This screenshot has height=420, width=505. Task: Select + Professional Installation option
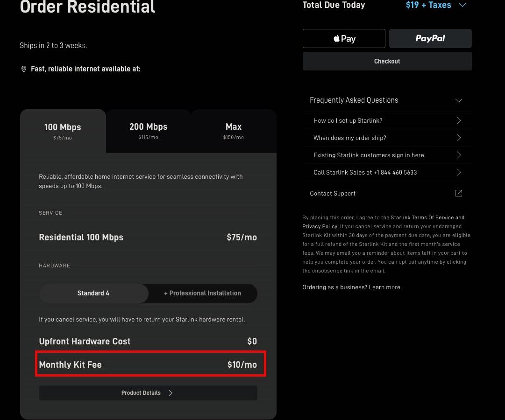[203, 293]
